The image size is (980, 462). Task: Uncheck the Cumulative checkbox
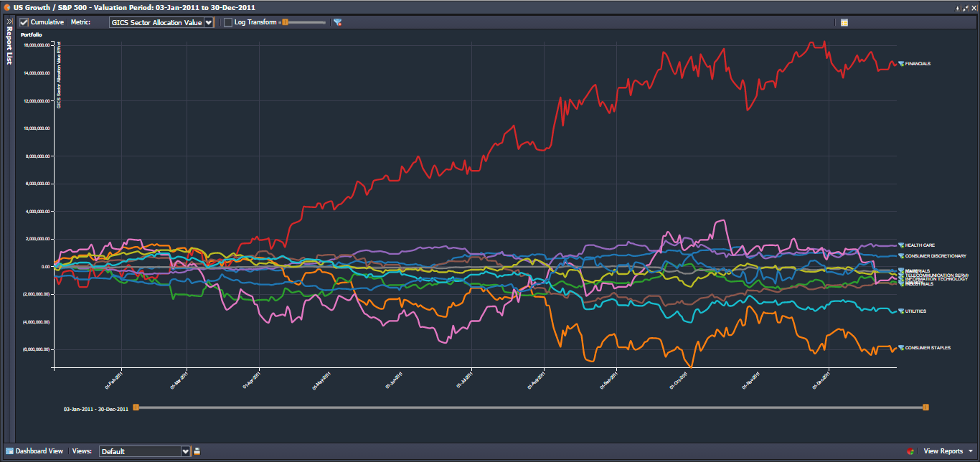click(x=24, y=22)
